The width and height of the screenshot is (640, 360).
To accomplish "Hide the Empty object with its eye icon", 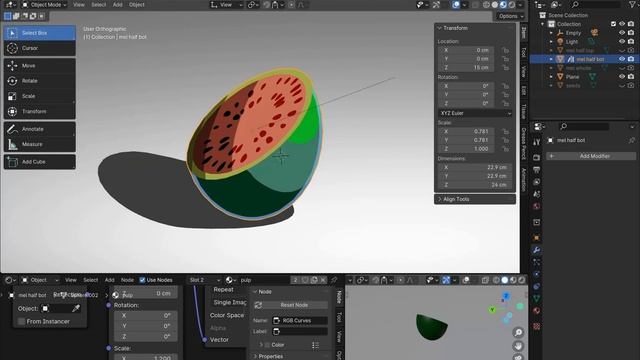I will coord(622,33).
